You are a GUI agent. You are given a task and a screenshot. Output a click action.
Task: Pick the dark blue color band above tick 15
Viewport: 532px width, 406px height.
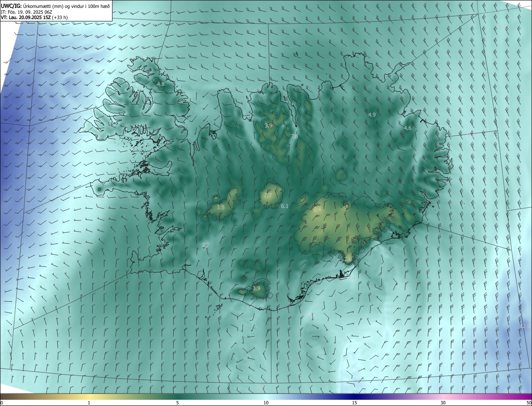coord(355,396)
